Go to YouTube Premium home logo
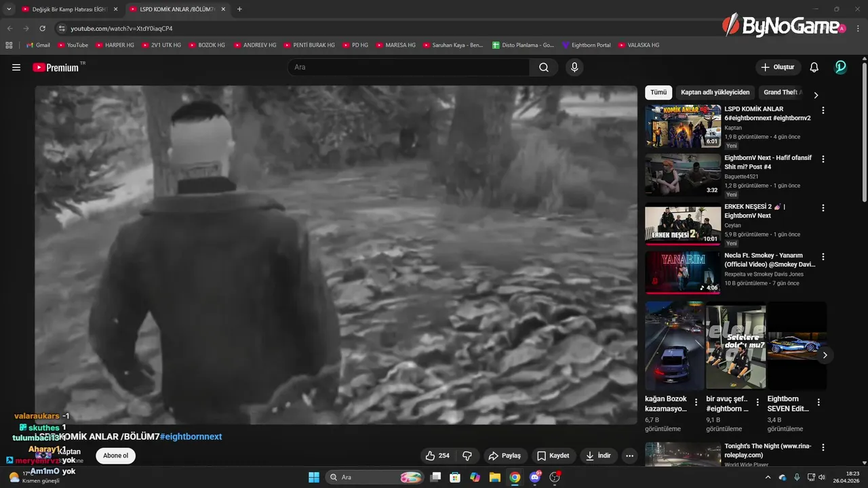868x488 pixels. pos(56,67)
